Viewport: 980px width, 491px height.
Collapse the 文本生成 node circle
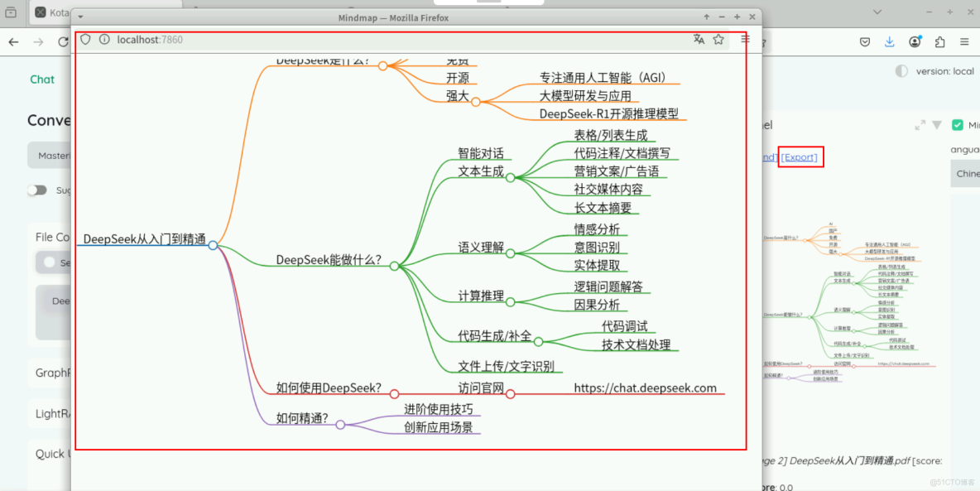[x=510, y=178]
